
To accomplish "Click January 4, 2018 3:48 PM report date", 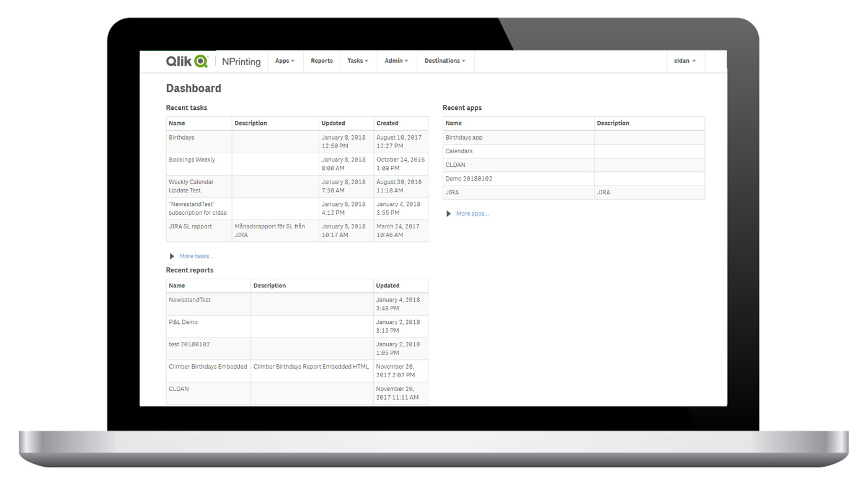I will [x=398, y=304].
